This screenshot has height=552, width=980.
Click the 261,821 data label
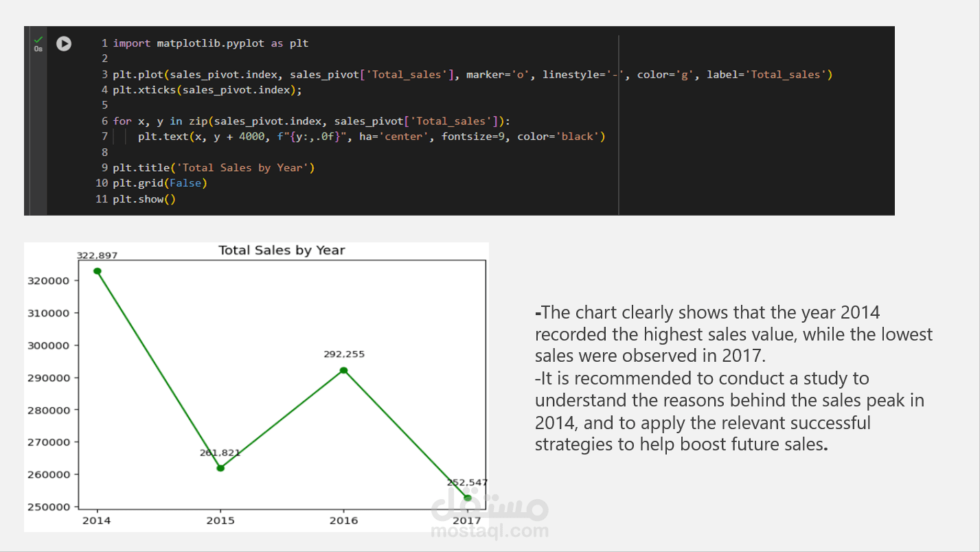point(220,453)
